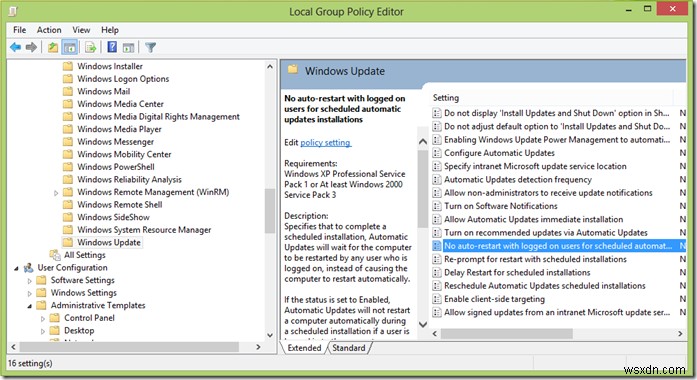Image resolution: width=697 pixels, height=380 pixels.
Task: Select Reschedule Automatic Updates scheduled installations
Action: coord(545,286)
